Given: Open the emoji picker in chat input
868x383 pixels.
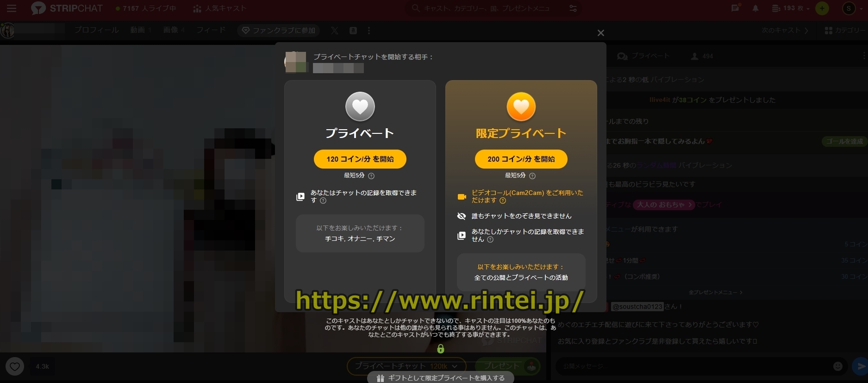Looking at the screenshot, I should pos(837,366).
